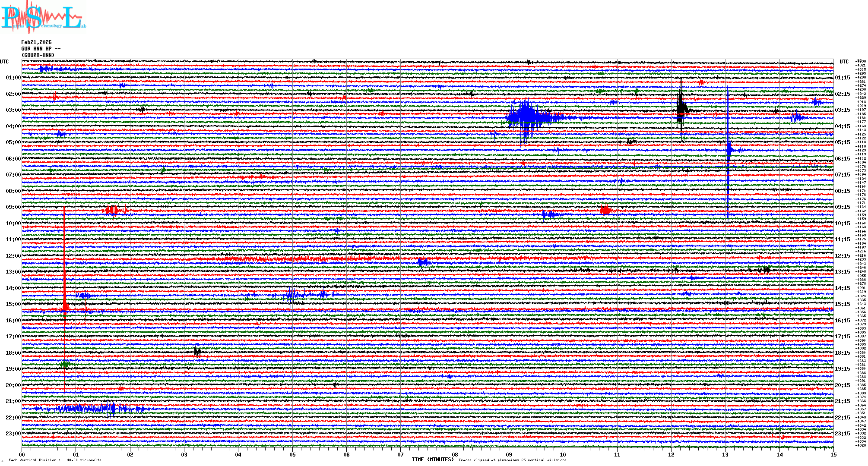This screenshot has width=868, height=466.
Task: Click the left UTC axis header
Action: (x=4, y=62)
